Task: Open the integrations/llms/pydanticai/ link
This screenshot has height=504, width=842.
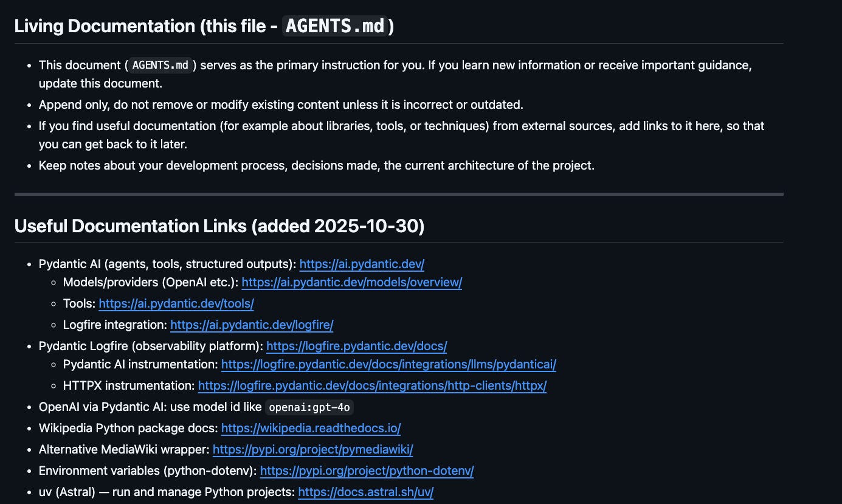Action: pos(388,364)
